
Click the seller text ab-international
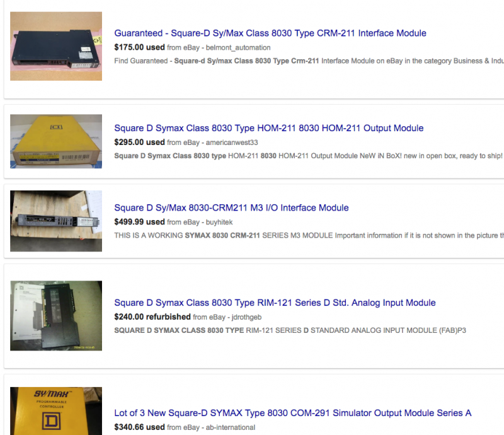(x=231, y=427)
